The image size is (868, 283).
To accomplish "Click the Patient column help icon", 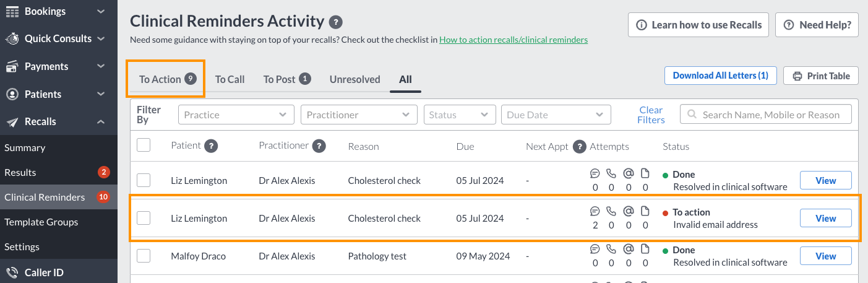I will click(211, 146).
